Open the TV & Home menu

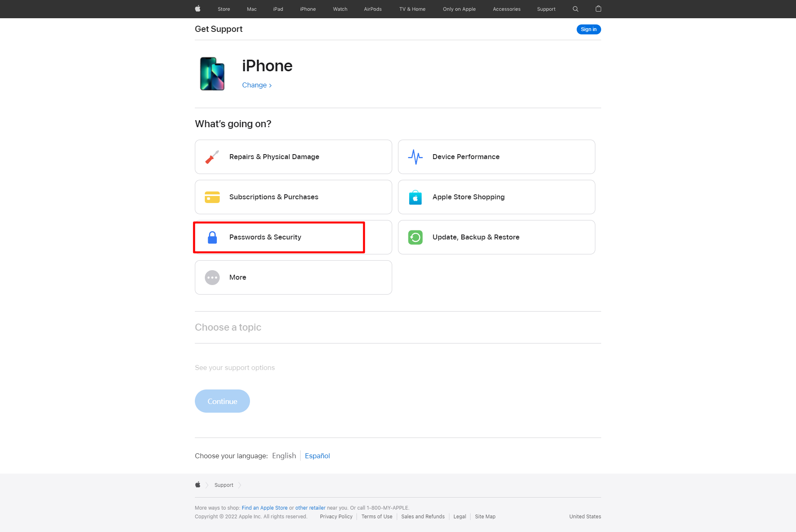pos(412,9)
